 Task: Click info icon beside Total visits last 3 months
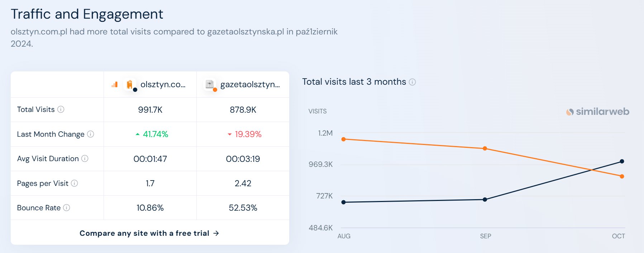[x=412, y=82]
